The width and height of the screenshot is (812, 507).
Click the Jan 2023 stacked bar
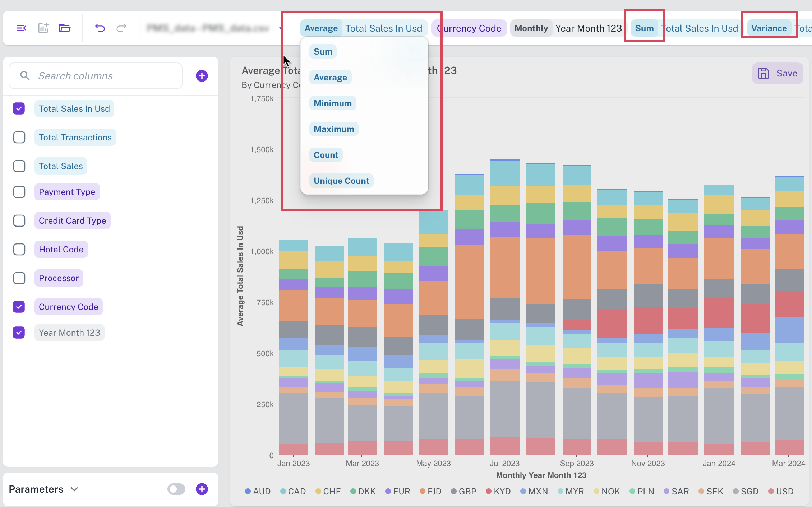pos(294,347)
